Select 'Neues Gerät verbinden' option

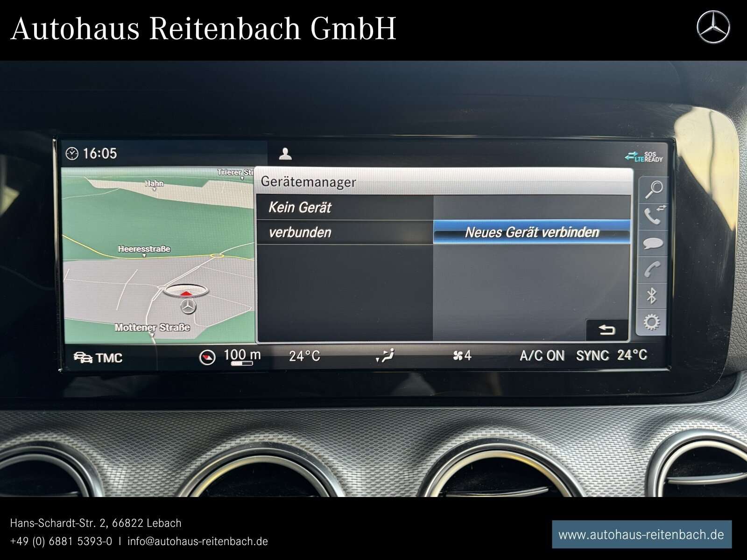click(531, 232)
